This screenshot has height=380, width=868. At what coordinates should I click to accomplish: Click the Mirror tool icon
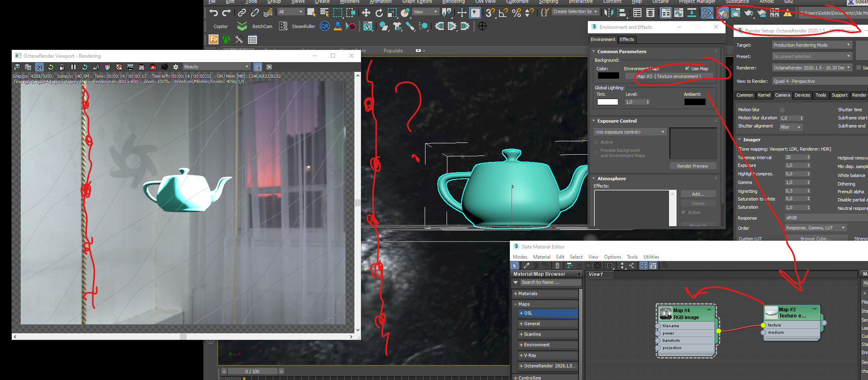click(x=609, y=13)
